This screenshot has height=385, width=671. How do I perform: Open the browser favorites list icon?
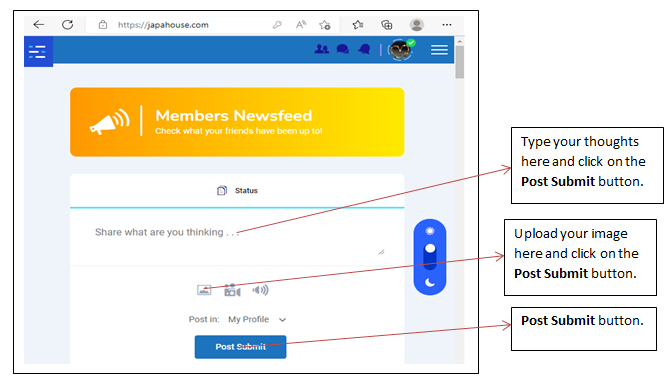(x=358, y=25)
